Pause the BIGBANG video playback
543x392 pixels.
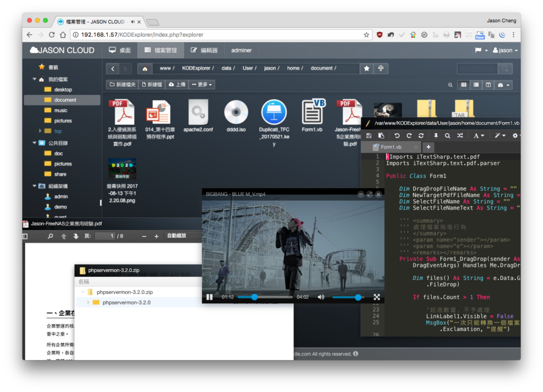click(209, 297)
